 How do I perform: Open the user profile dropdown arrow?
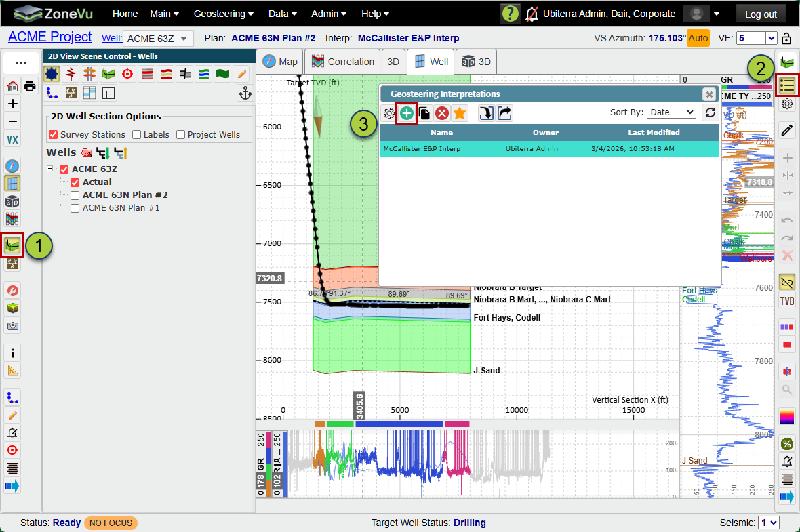(717, 14)
